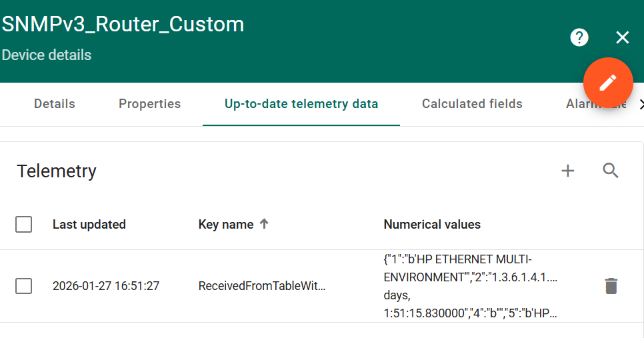
Task: Select all telemetry with header checkbox
Action: (24, 225)
